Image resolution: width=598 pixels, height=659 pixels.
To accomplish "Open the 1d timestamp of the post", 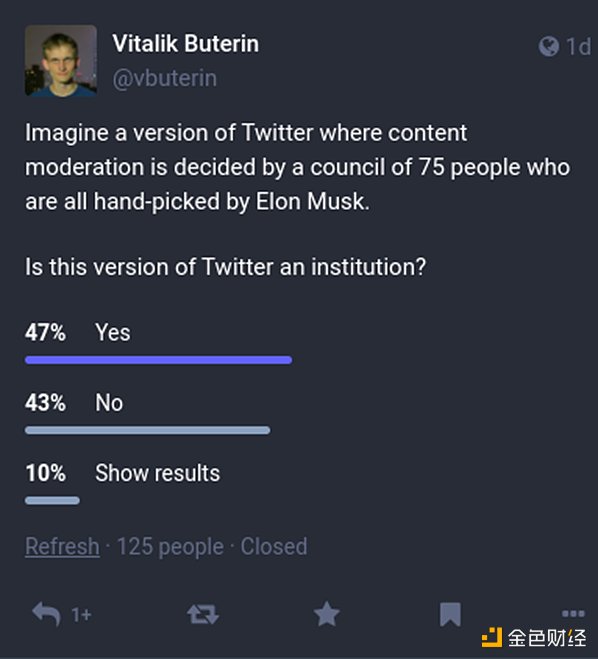I will click(579, 46).
